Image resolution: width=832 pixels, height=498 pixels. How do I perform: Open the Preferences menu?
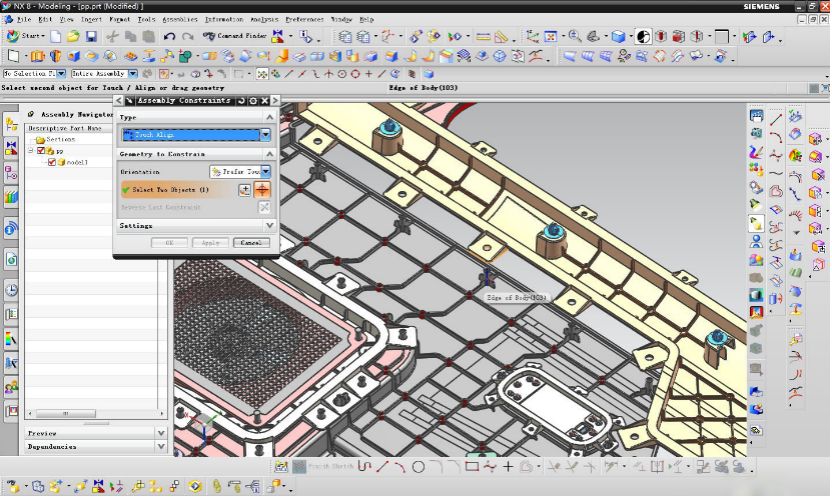(305, 19)
